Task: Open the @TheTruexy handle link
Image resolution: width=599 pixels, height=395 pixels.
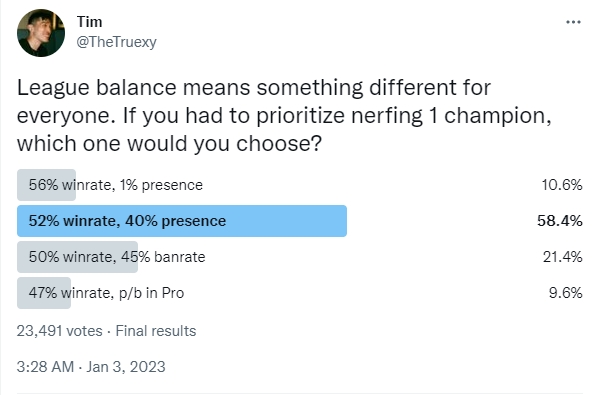Action: pos(117,42)
